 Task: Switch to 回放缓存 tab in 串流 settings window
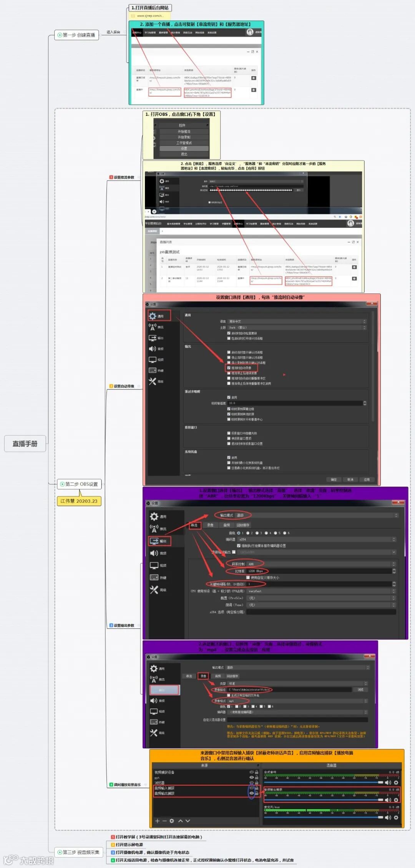point(243,525)
